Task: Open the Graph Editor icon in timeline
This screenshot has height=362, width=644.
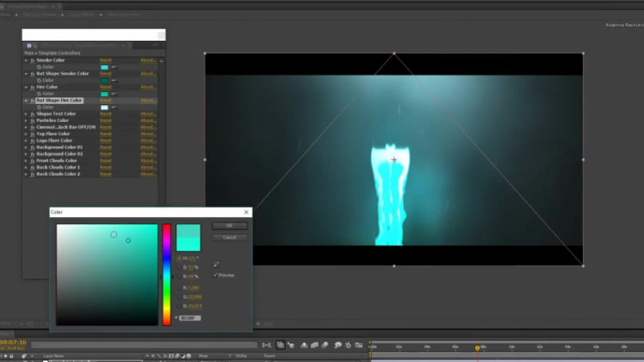Action: click(358, 345)
